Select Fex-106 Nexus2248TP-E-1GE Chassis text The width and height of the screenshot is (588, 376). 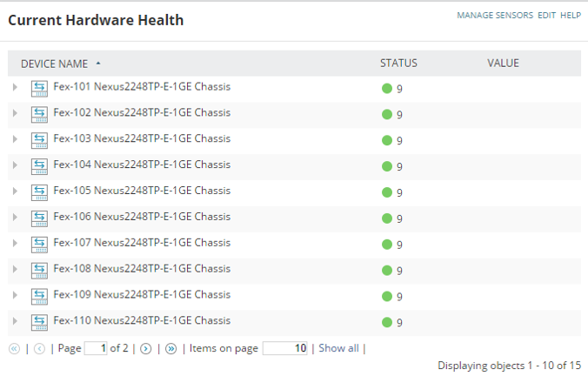pyautogui.click(x=142, y=217)
